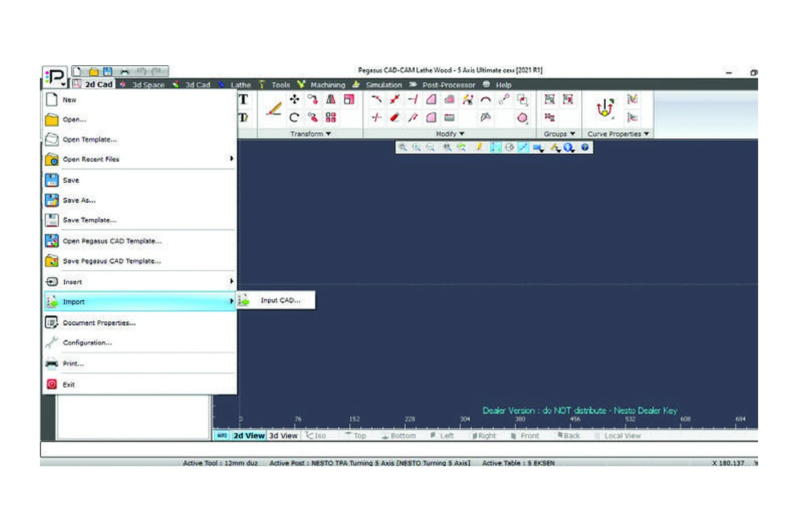
Task: Click the Text tool T icon
Action: point(243,100)
